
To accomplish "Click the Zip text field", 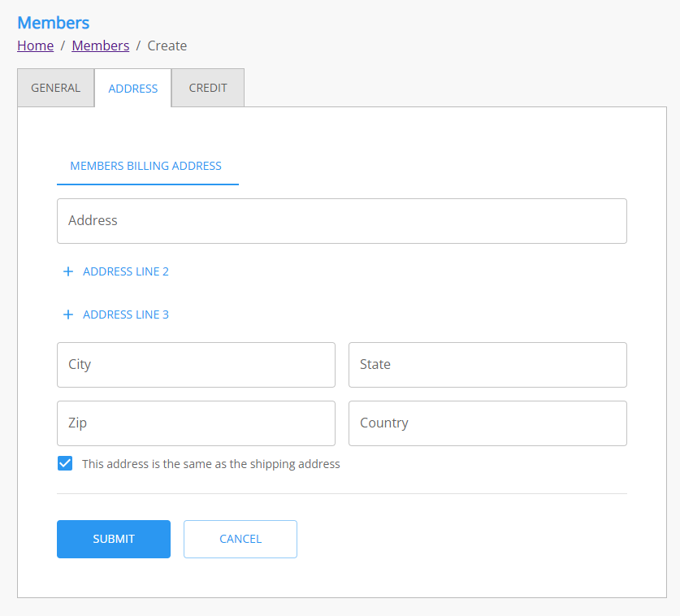I will (x=196, y=423).
